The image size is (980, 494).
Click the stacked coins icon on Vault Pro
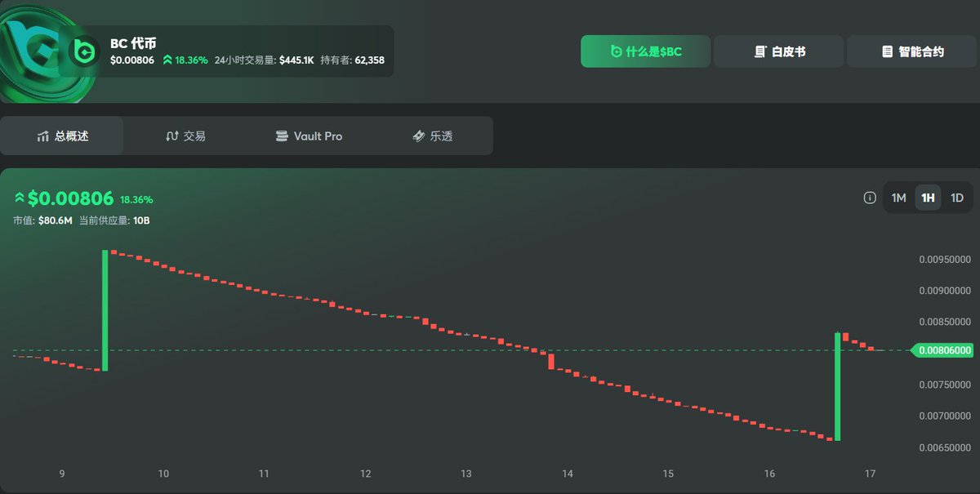coord(282,136)
